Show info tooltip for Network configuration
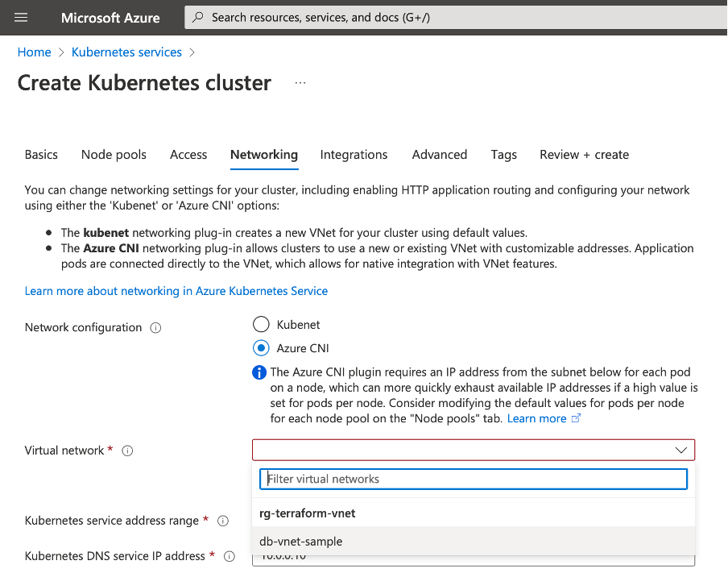 (x=155, y=328)
